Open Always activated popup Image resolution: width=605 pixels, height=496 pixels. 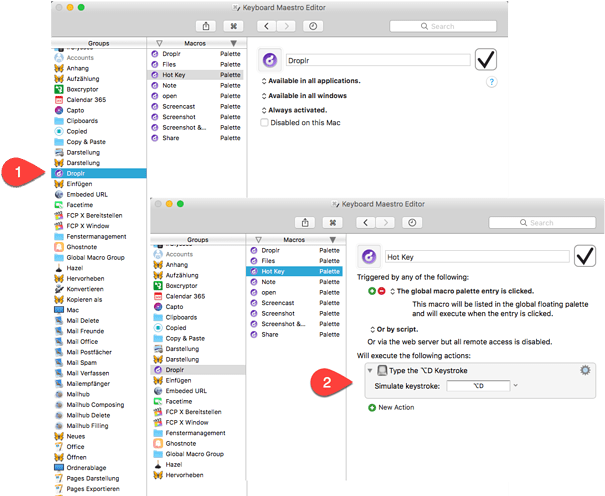click(x=294, y=110)
